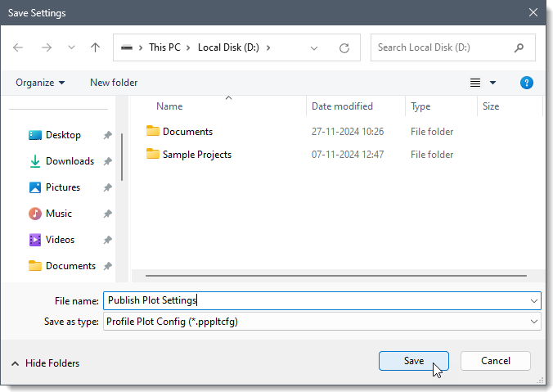
Task: Open the recent locations chevron
Action: coord(71,47)
